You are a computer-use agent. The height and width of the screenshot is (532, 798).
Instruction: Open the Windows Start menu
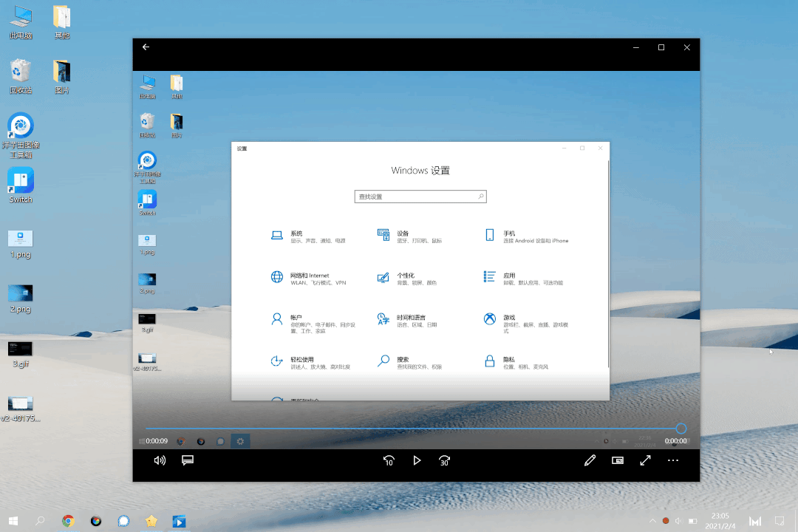[x=13, y=521]
